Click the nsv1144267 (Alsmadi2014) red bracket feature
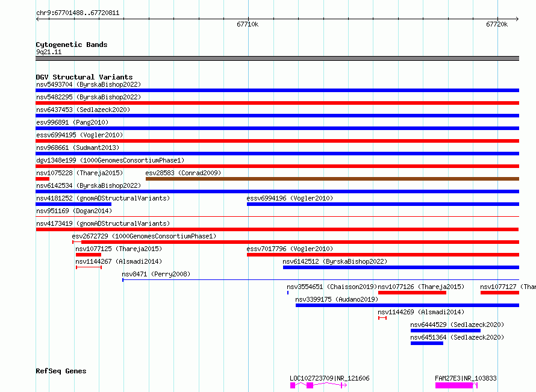This screenshot has width=536, height=392. tap(89, 267)
